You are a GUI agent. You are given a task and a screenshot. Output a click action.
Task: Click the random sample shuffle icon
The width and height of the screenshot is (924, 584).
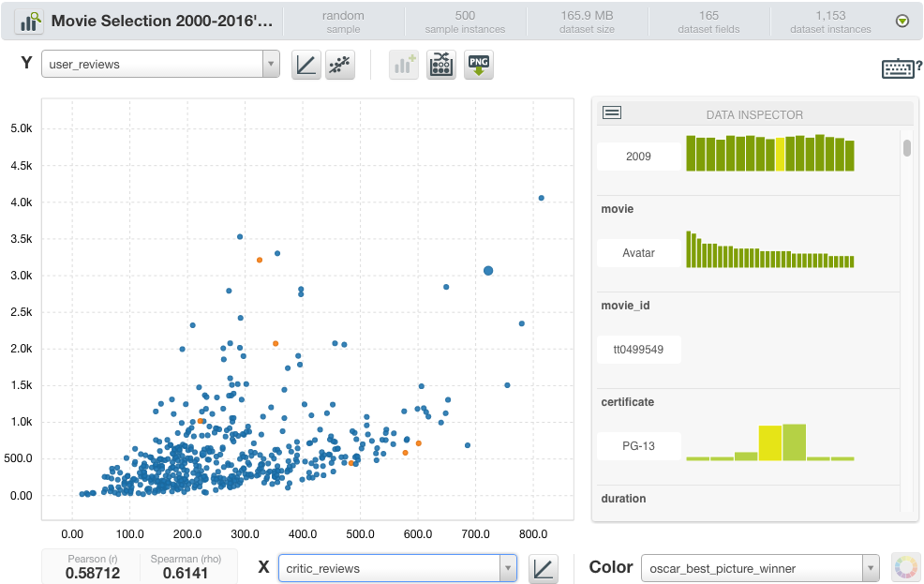441,65
